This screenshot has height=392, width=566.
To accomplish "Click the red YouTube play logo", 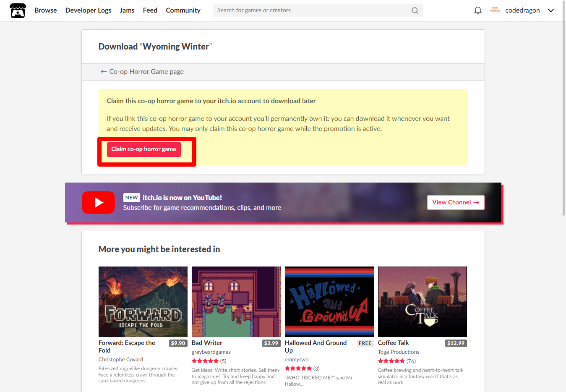I will (98, 202).
